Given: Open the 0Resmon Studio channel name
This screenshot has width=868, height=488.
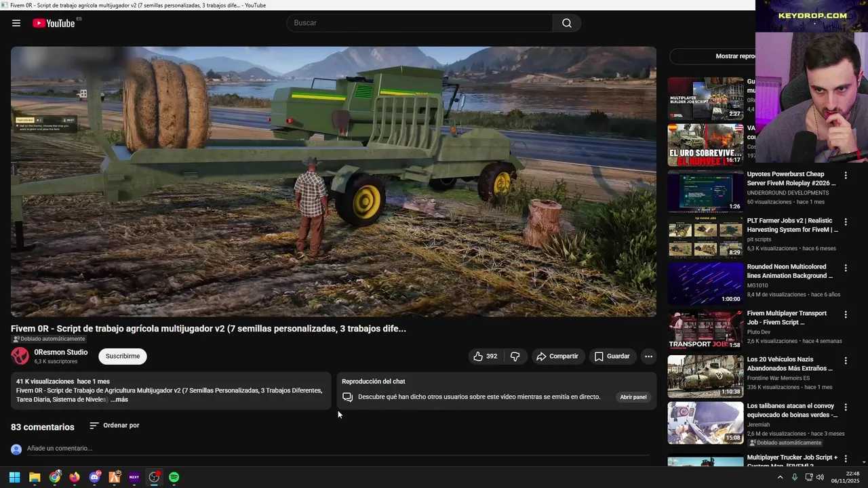Looking at the screenshot, I should pos(61,352).
